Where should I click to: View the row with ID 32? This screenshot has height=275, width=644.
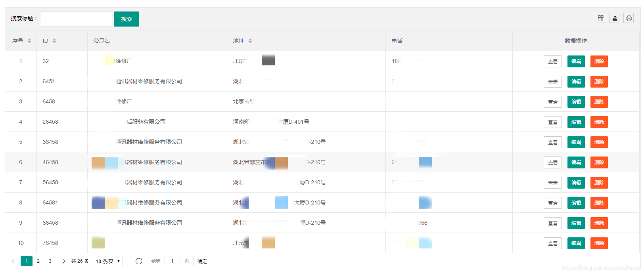point(553,61)
